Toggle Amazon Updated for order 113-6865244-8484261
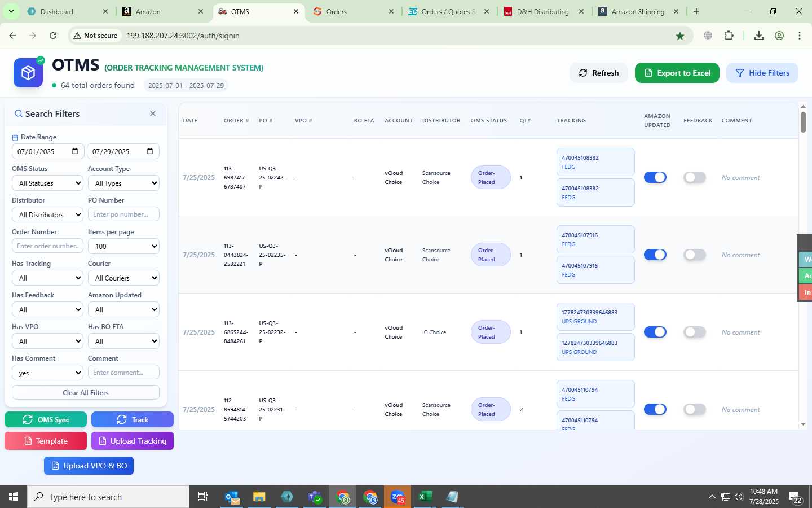The image size is (812, 508). pyautogui.click(x=655, y=332)
